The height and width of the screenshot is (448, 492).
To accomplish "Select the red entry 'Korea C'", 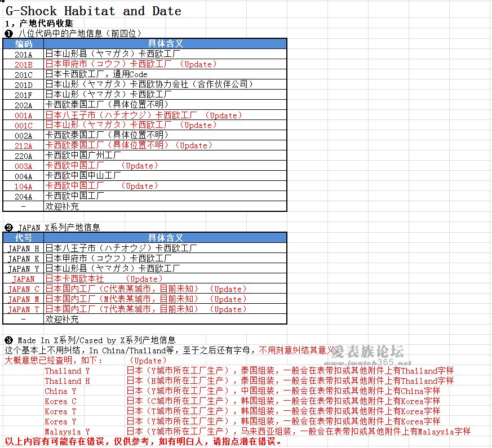I will click(60, 401).
